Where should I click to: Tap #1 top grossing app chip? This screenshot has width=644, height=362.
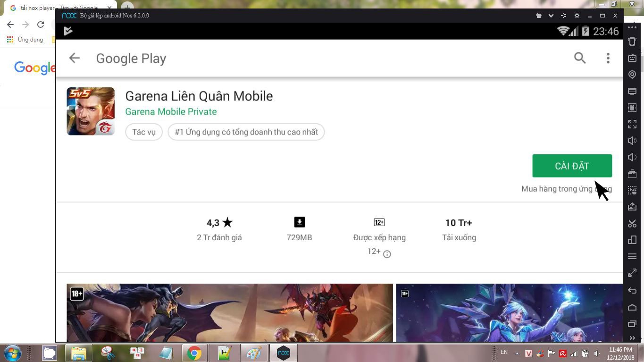[x=246, y=132]
